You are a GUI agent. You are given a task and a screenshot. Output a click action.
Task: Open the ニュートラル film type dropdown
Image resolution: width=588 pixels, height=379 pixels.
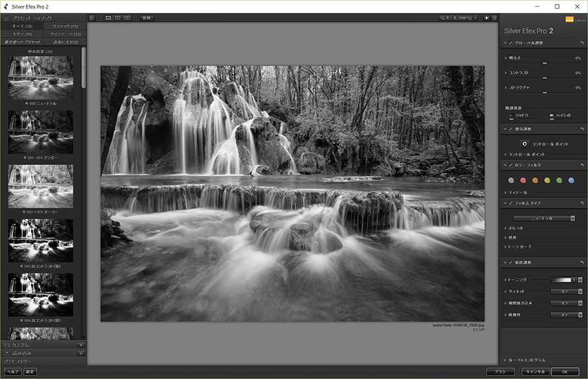click(x=544, y=218)
